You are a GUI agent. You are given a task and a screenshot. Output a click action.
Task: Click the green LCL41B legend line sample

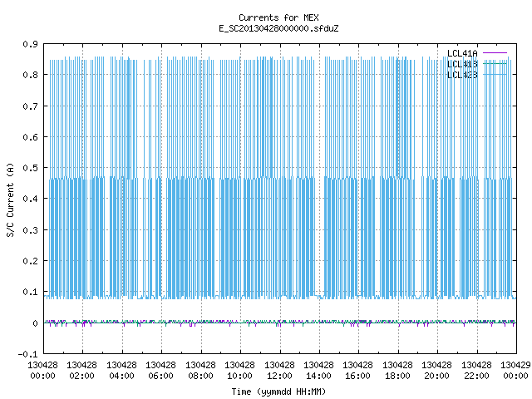click(x=495, y=63)
